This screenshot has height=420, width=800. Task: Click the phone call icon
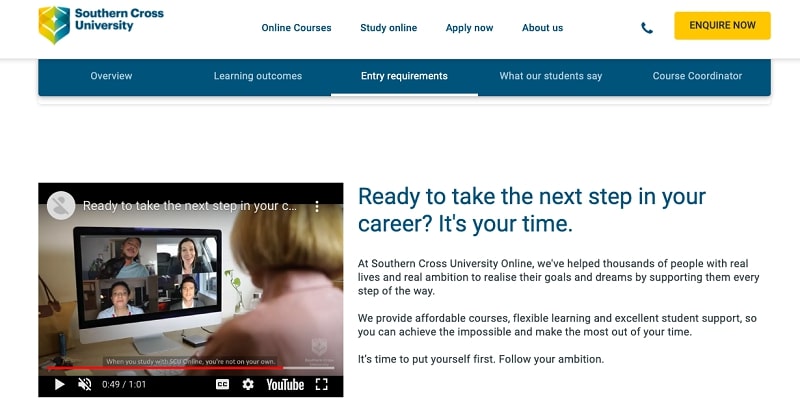click(x=647, y=28)
